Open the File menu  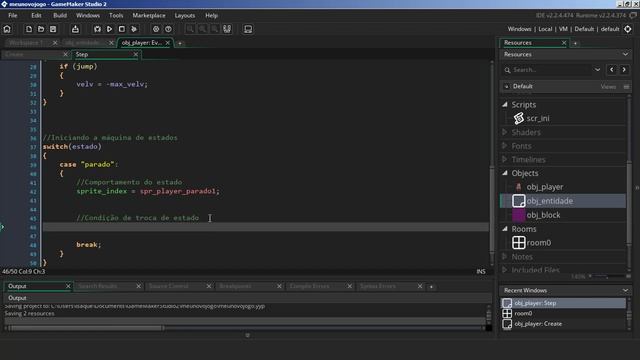[x=13, y=16]
